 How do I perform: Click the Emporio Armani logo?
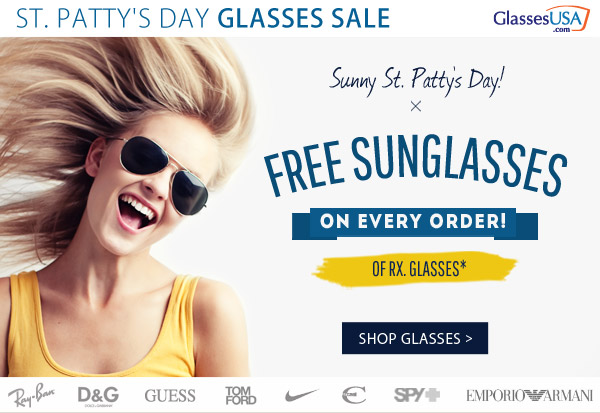[x=530, y=395]
